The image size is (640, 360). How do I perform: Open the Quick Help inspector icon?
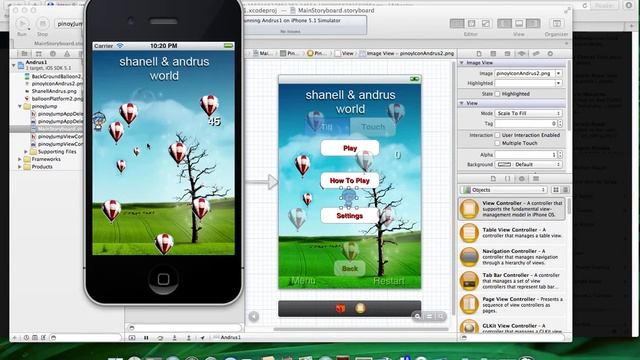pos(493,53)
